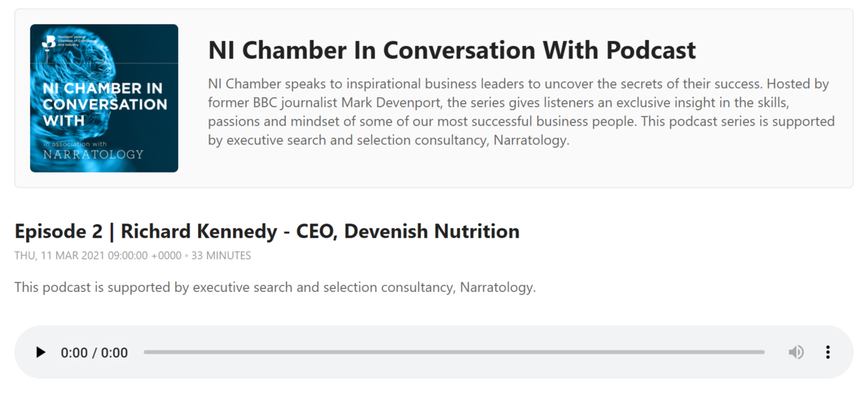The height and width of the screenshot is (401, 868).
Task: Play the Episode 2 audio
Action: 41,352
